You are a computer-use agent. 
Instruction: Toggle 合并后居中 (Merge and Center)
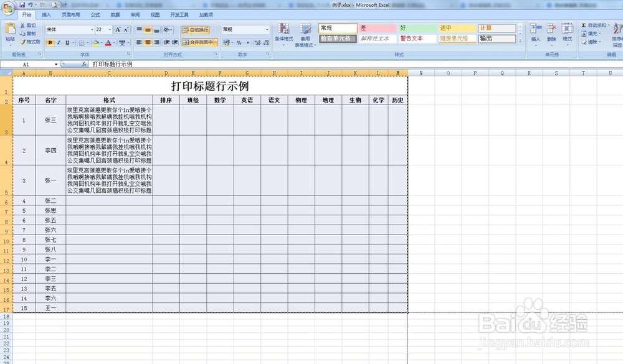(x=197, y=42)
